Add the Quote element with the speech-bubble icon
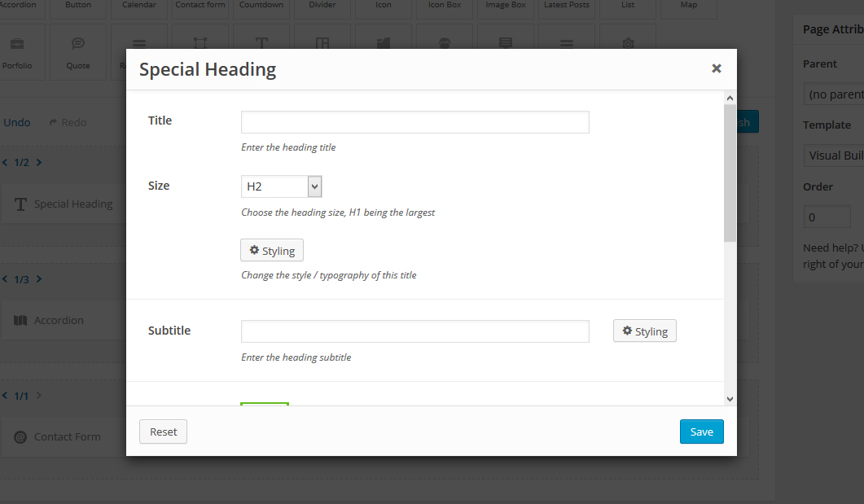 (x=78, y=52)
